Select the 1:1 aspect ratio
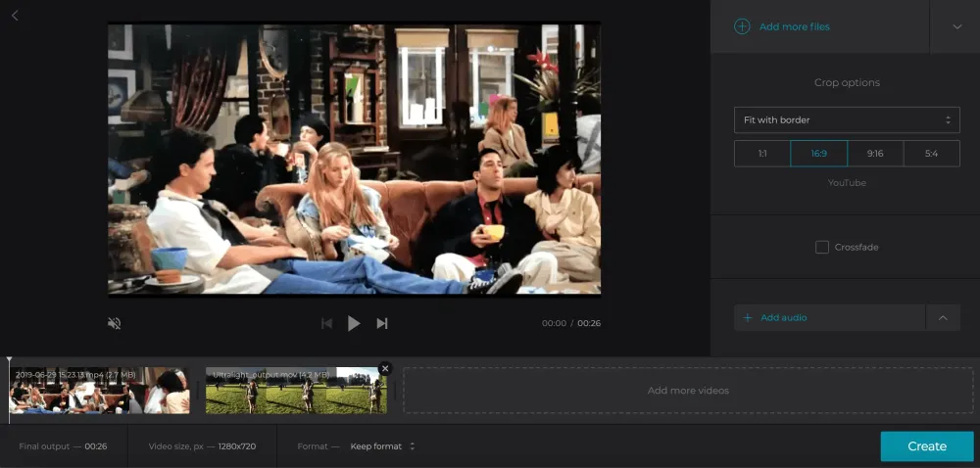980x468 pixels. (762, 154)
